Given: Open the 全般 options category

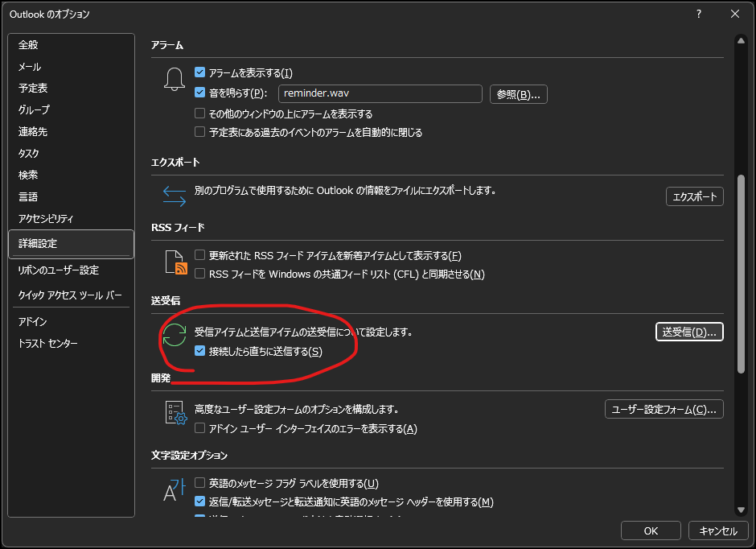Looking at the screenshot, I should point(71,45).
